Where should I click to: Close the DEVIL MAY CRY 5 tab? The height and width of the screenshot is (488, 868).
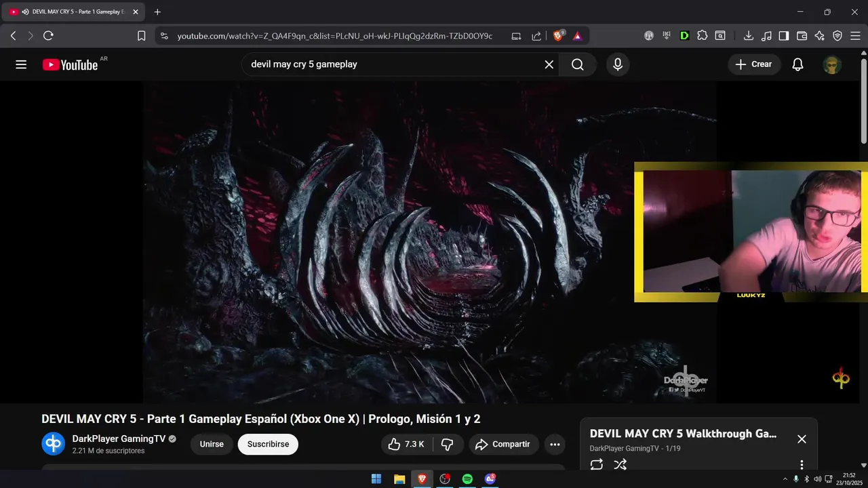click(x=135, y=12)
